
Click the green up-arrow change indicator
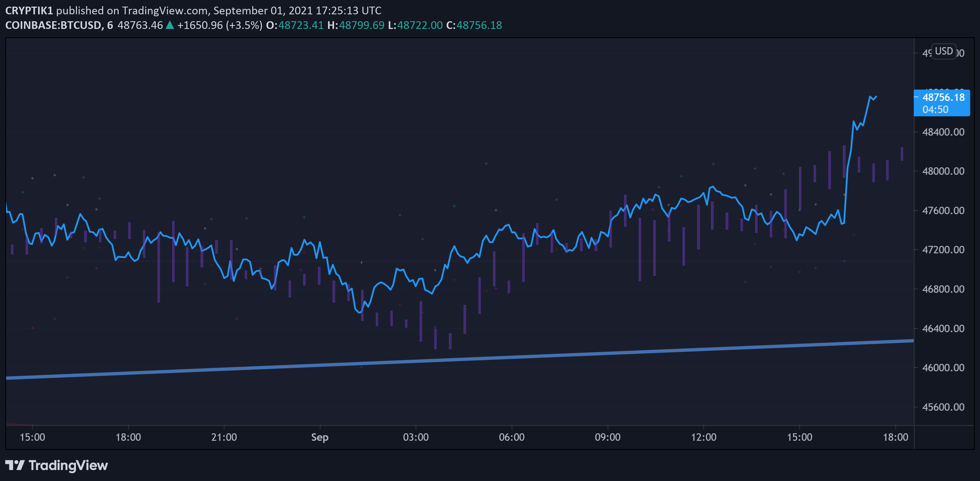click(170, 25)
